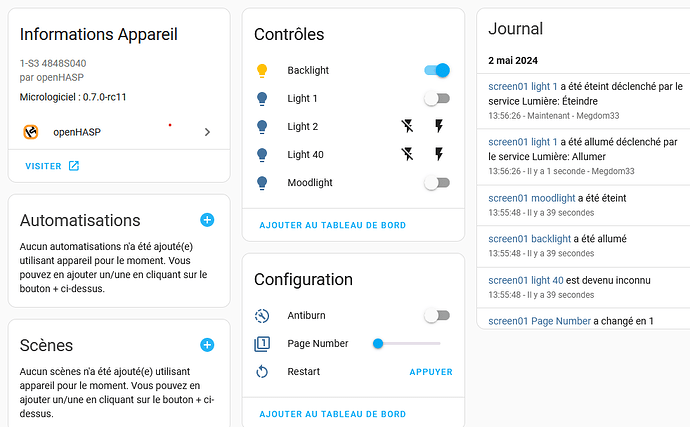Add Configuration card to dashboard

332,413
